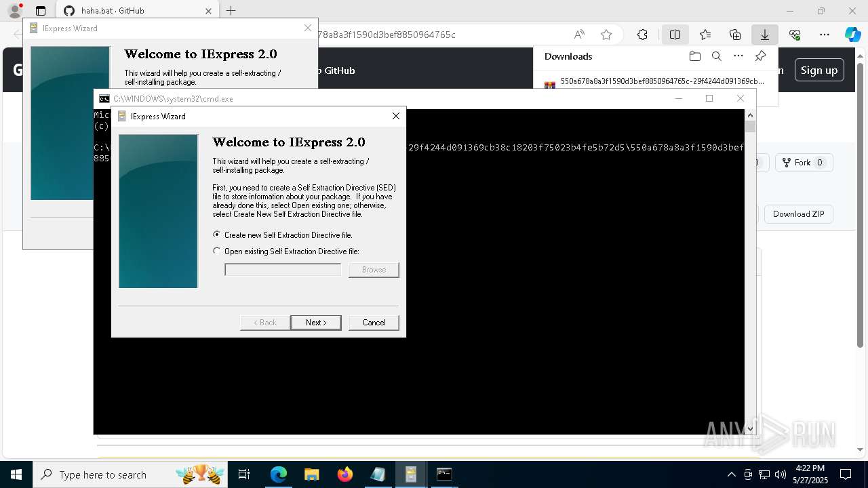Open Browser essentials heart icon
The image size is (868, 488).
coord(795,35)
